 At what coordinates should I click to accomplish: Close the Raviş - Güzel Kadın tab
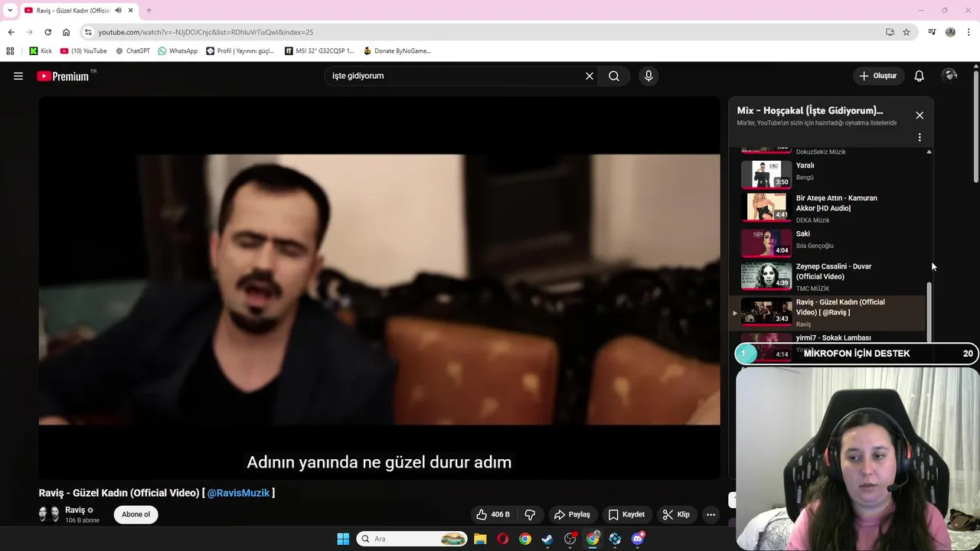pos(131,10)
